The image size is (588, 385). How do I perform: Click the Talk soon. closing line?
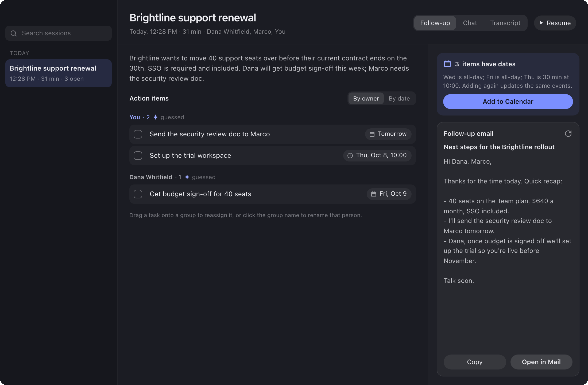point(459,281)
